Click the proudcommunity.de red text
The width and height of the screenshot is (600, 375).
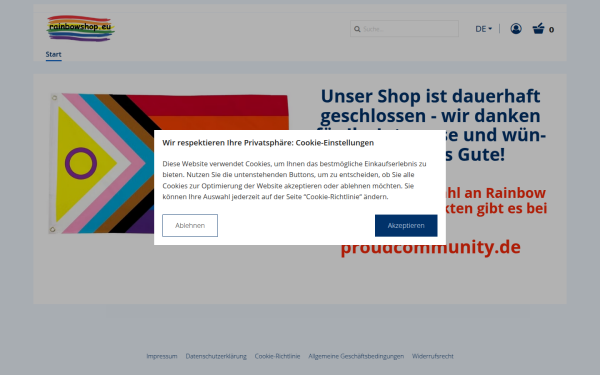[430, 249]
